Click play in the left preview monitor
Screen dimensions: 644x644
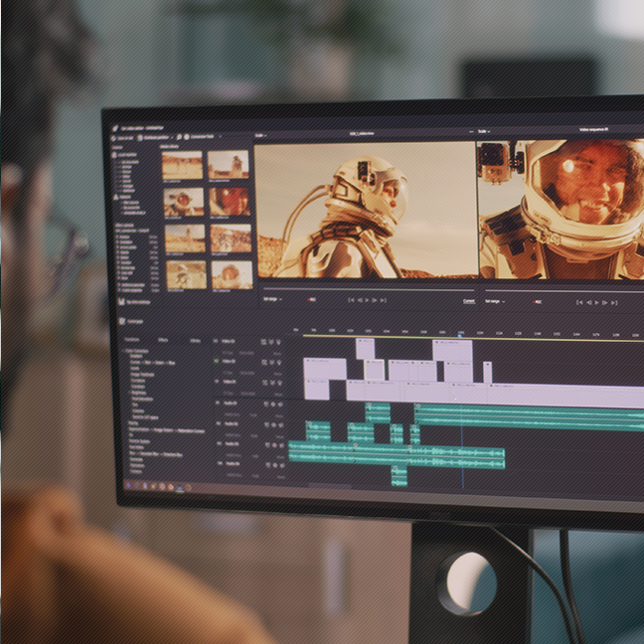click(368, 300)
